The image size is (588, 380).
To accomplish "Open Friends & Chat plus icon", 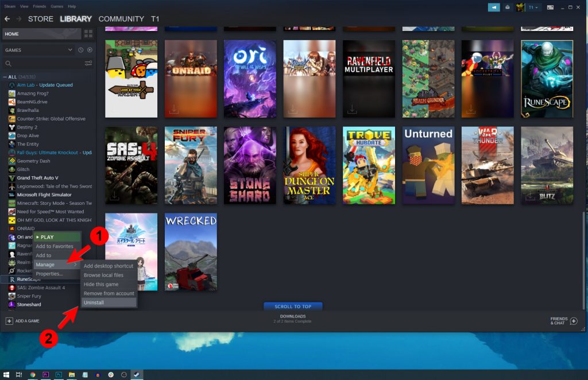I will coord(574,321).
